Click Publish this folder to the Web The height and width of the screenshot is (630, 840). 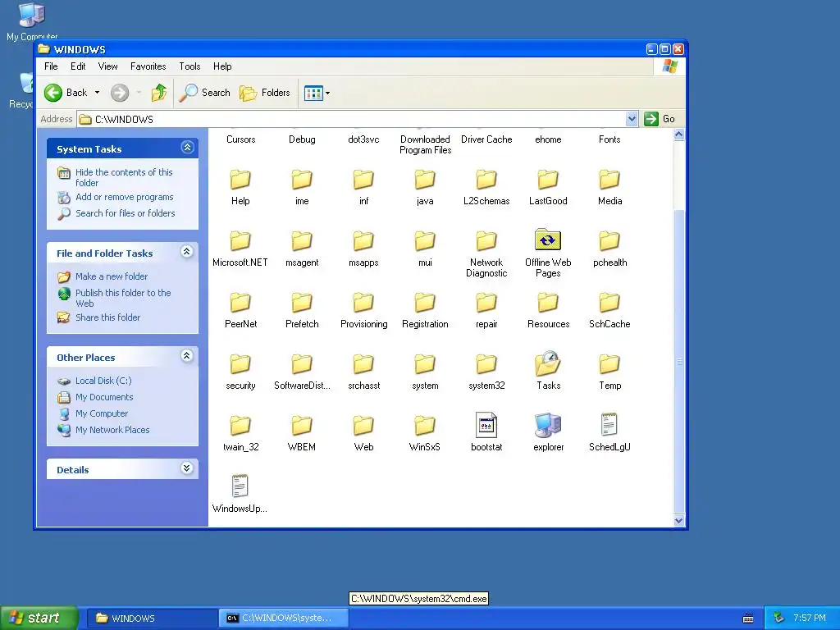[x=123, y=298]
